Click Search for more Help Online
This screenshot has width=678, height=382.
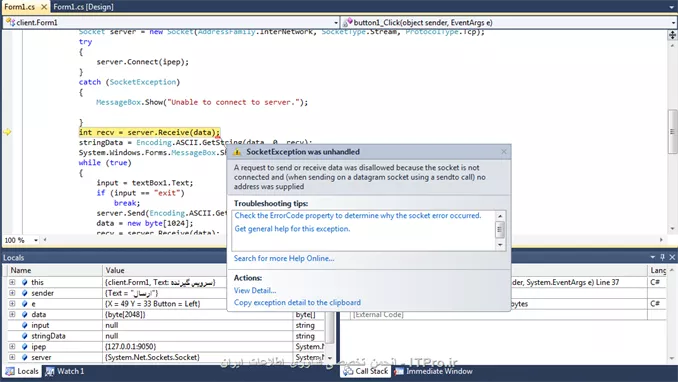click(x=284, y=258)
